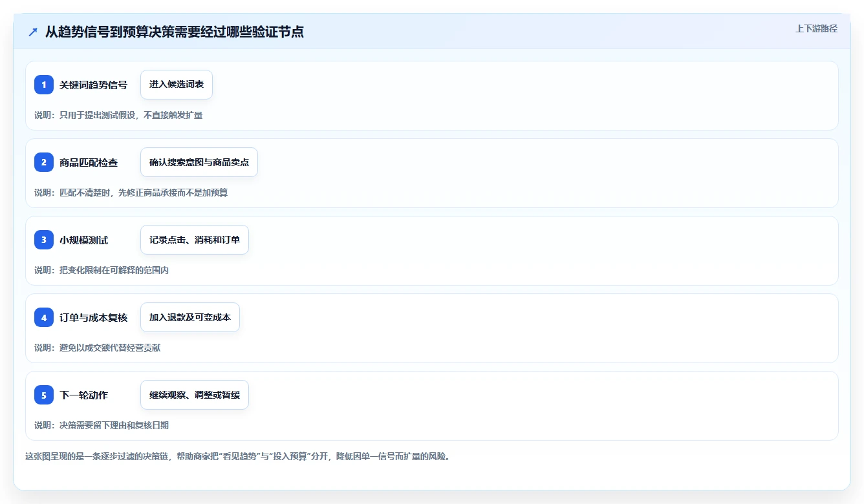Screen dimensions: 864x504
Task: Select the 下一轮动作 step label
Action: point(84,395)
